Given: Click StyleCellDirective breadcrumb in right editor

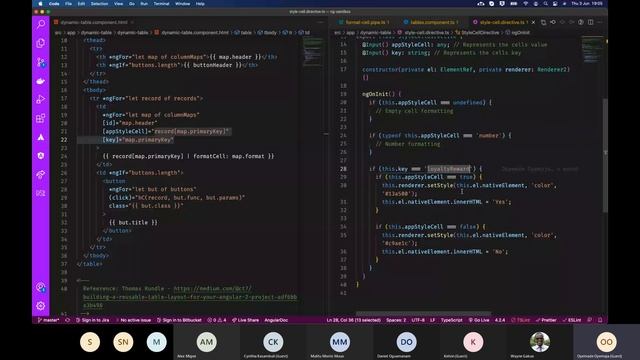Looking at the screenshot, I should [x=476, y=33].
